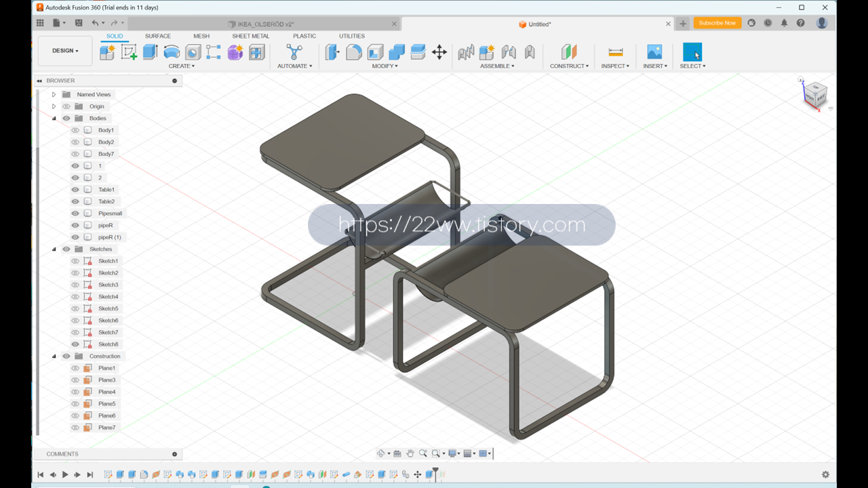Start a new sketch with Create Sketch

pos(129,52)
